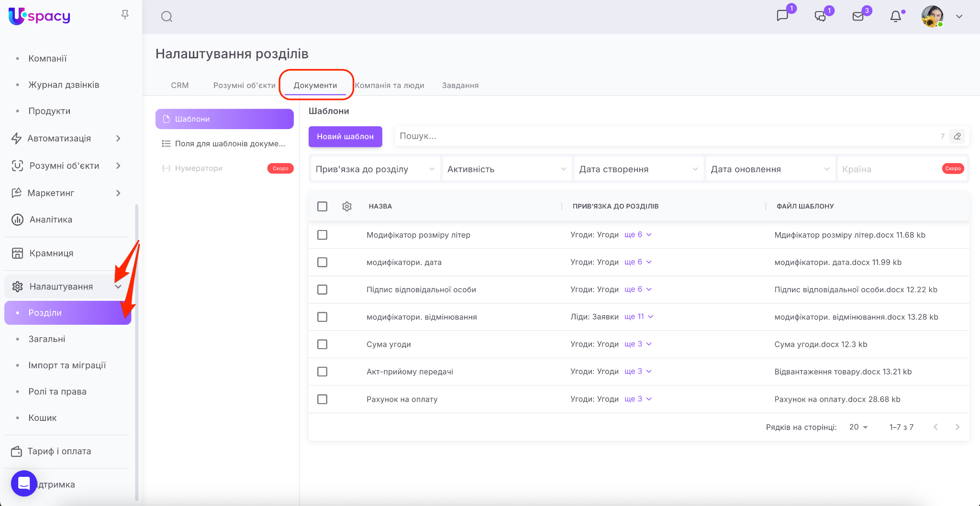
Task: Click the pin sidebar icon
Action: click(125, 15)
